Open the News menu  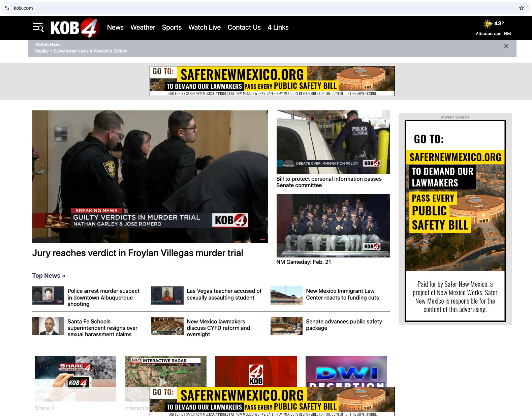pyautogui.click(x=115, y=27)
